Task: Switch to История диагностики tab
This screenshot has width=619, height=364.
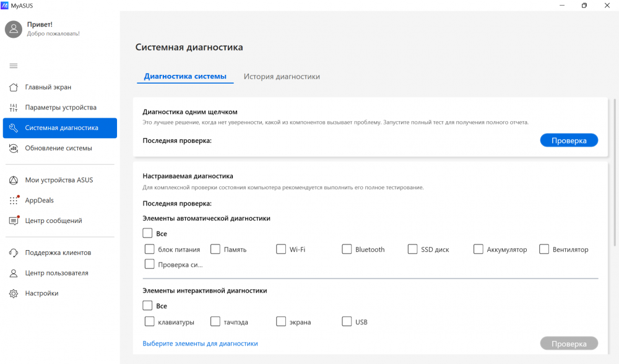Action: pyautogui.click(x=282, y=77)
